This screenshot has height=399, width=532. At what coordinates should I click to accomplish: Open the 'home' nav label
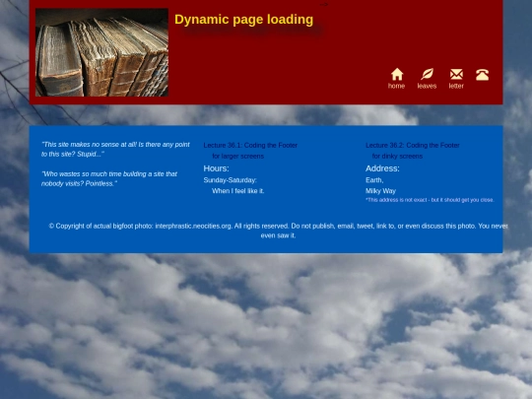[x=396, y=86]
